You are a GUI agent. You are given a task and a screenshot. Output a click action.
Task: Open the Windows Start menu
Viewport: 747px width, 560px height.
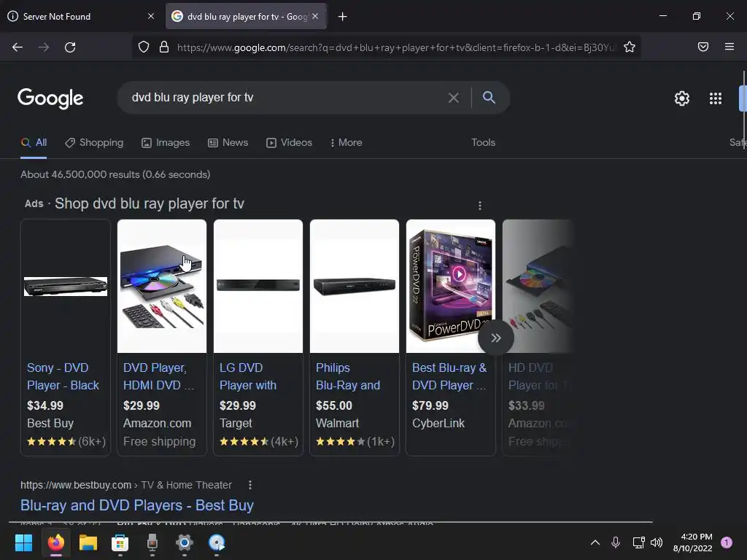coord(23,542)
